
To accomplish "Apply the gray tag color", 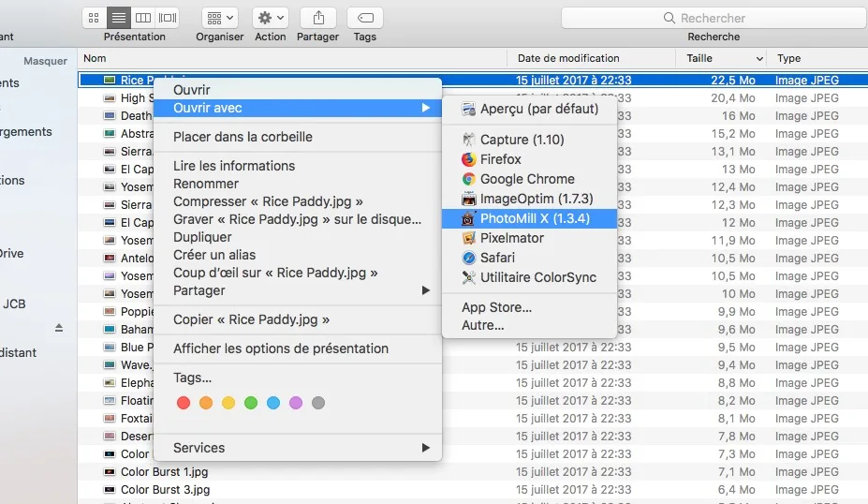I will 318,403.
